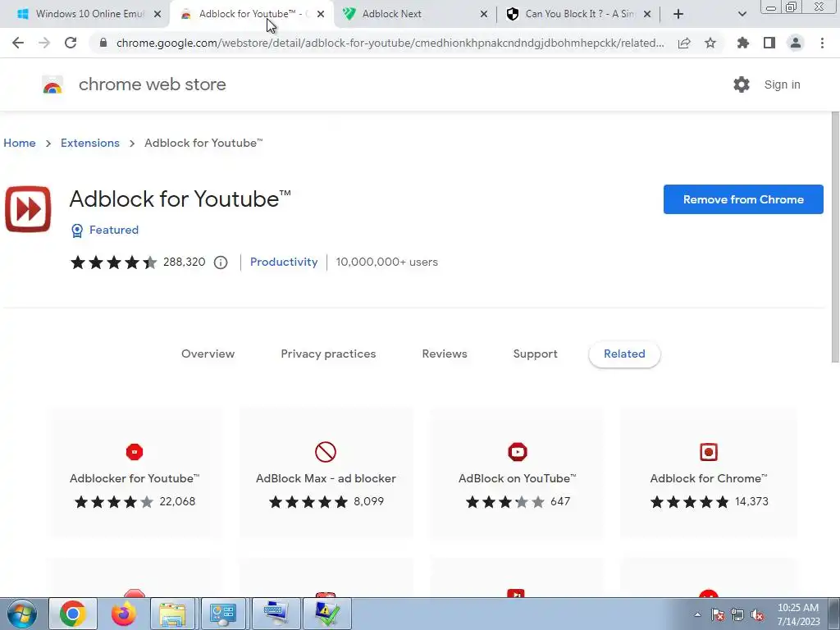
Task: Open the Extensions puzzle icon
Action: (743, 43)
